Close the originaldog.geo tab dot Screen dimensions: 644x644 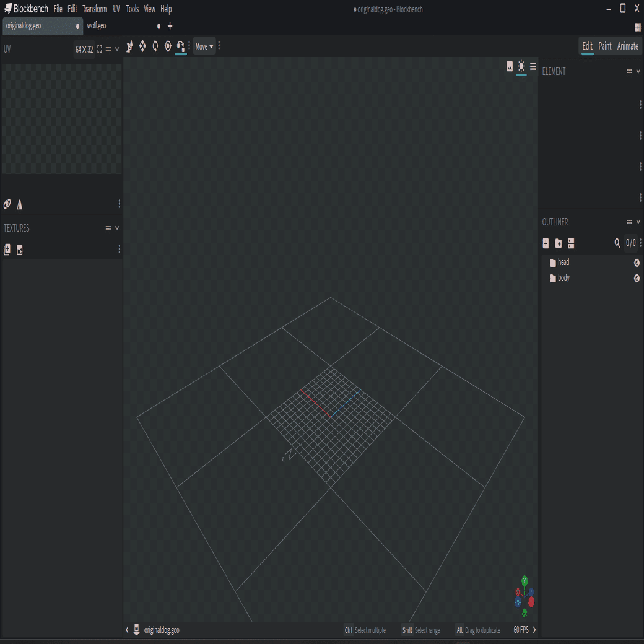77,26
